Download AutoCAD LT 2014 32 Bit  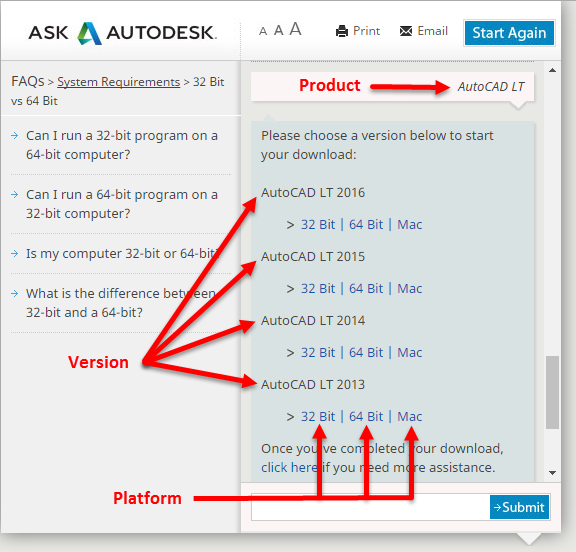318,352
